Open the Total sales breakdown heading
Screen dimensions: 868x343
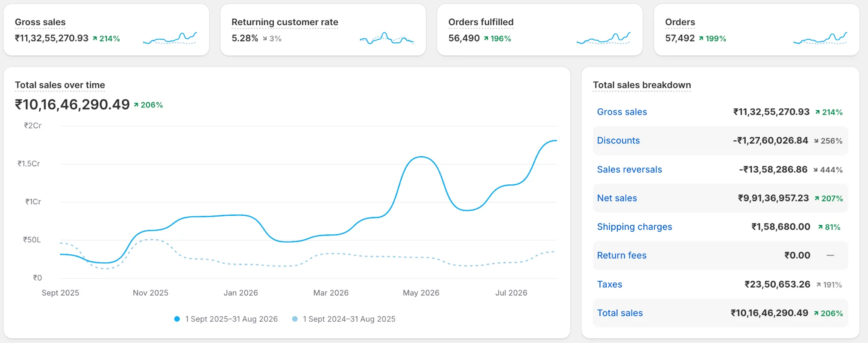point(642,85)
